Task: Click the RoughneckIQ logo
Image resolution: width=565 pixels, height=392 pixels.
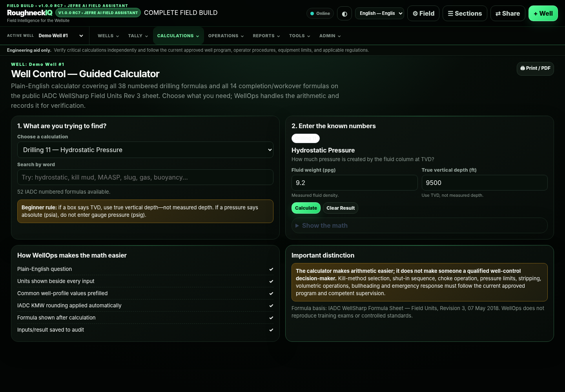Action: 30,13
